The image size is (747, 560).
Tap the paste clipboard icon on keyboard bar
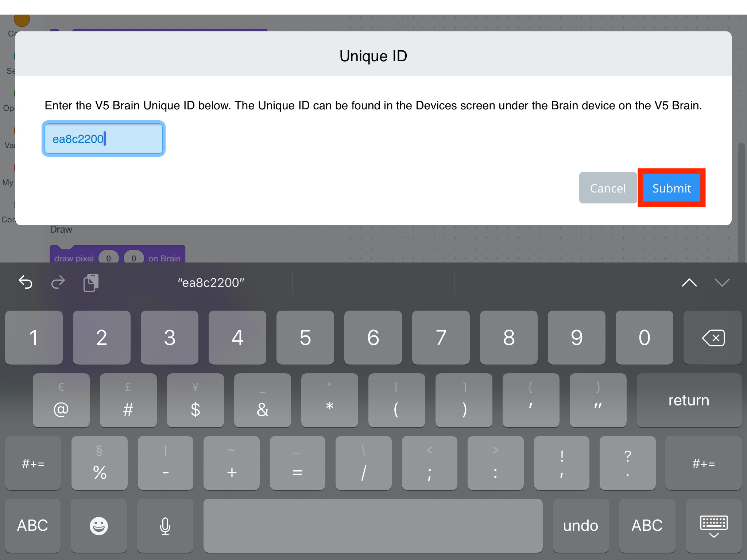pos(91,283)
